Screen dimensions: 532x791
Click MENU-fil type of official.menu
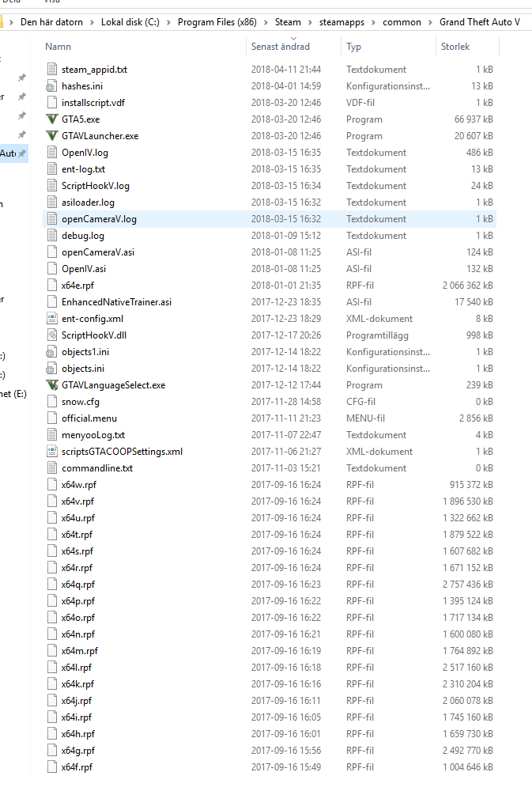click(365, 418)
